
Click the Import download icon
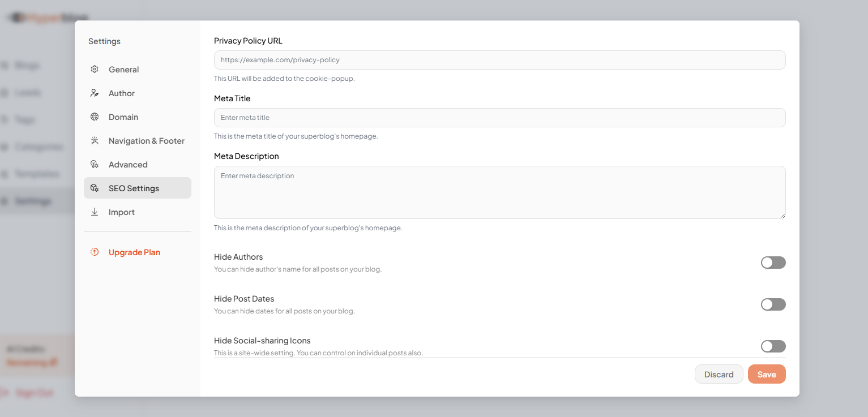[x=95, y=212]
